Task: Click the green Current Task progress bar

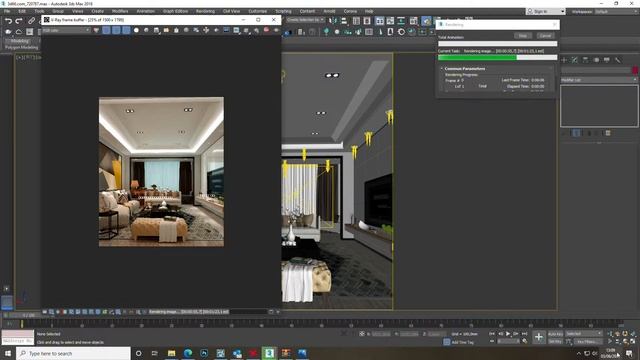Action: pos(497,58)
